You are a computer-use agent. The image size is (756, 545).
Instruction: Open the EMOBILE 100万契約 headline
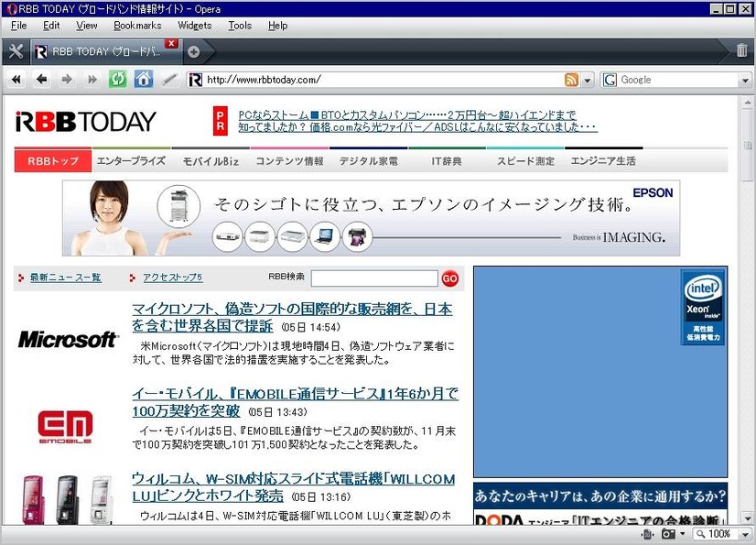click(295, 402)
